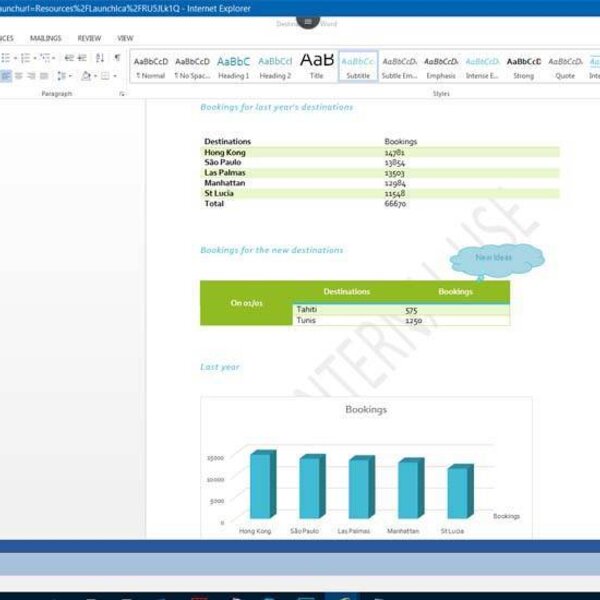
Task: Click the 'St Lucia' table cell
Action: [x=218, y=193]
